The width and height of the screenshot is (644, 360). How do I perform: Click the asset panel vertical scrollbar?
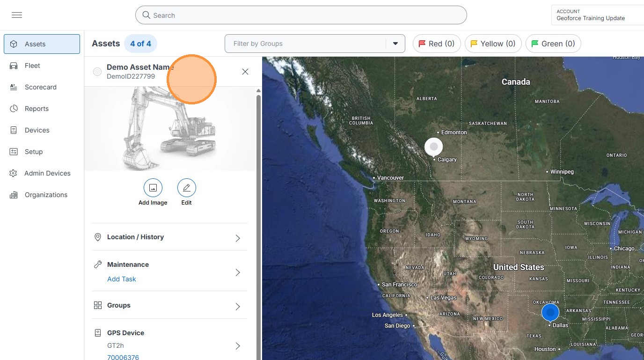[258, 227]
